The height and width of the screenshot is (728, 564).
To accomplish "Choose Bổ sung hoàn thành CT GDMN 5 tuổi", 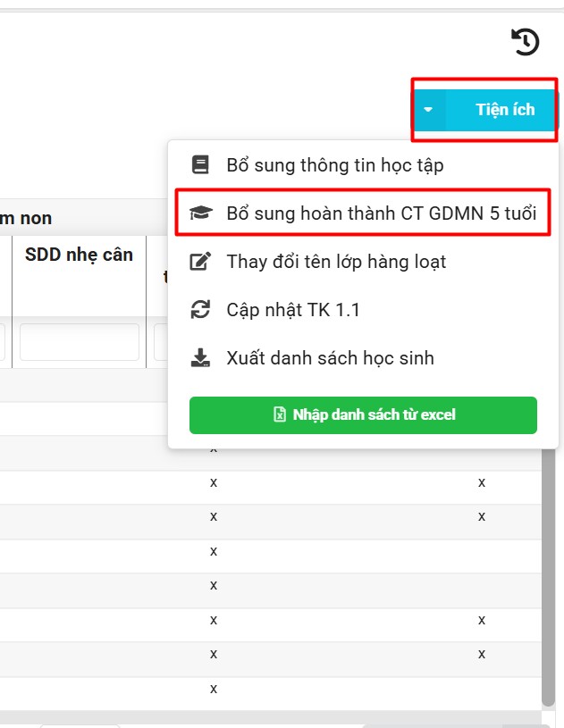I will (381, 213).
